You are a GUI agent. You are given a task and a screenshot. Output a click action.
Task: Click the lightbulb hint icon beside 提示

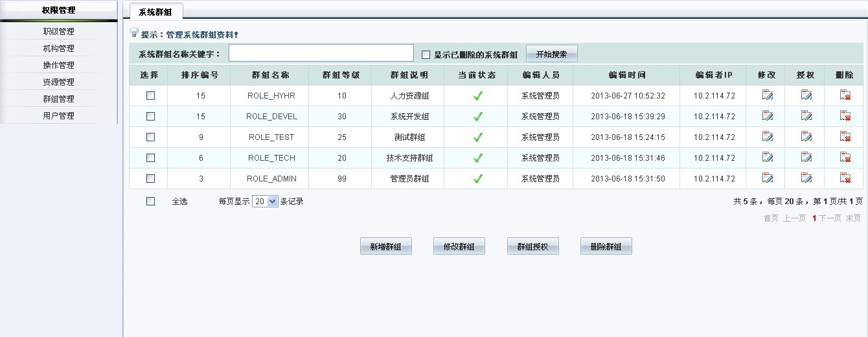134,33
